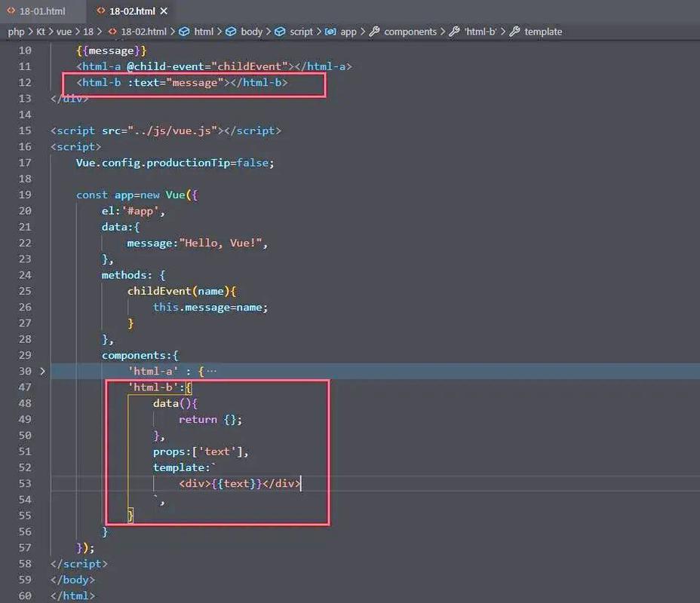Open the vue breadcrumb folder
The image size is (700, 603).
pyautogui.click(x=64, y=32)
